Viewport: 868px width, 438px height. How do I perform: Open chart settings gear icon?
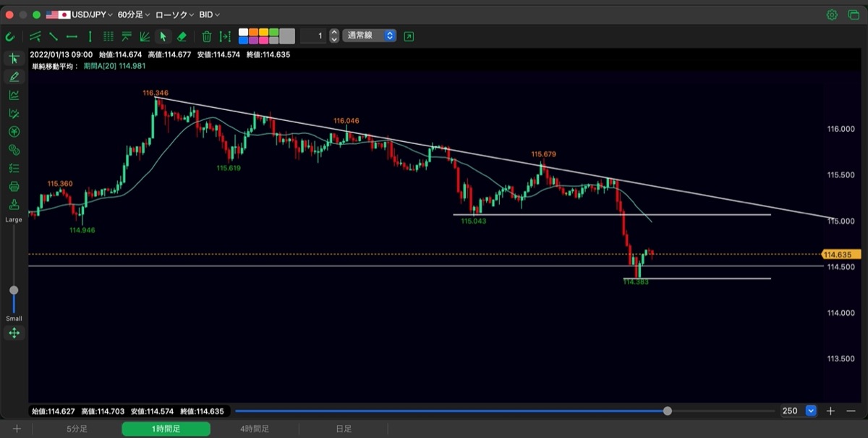(832, 14)
